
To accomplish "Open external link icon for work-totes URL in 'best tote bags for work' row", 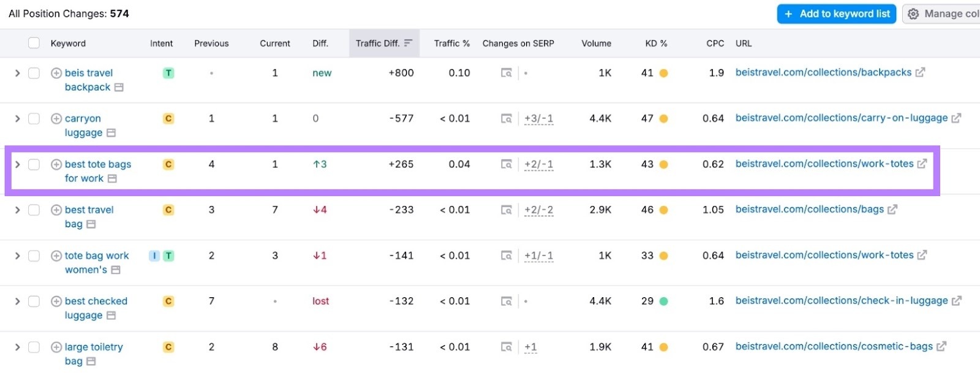I will tap(922, 164).
